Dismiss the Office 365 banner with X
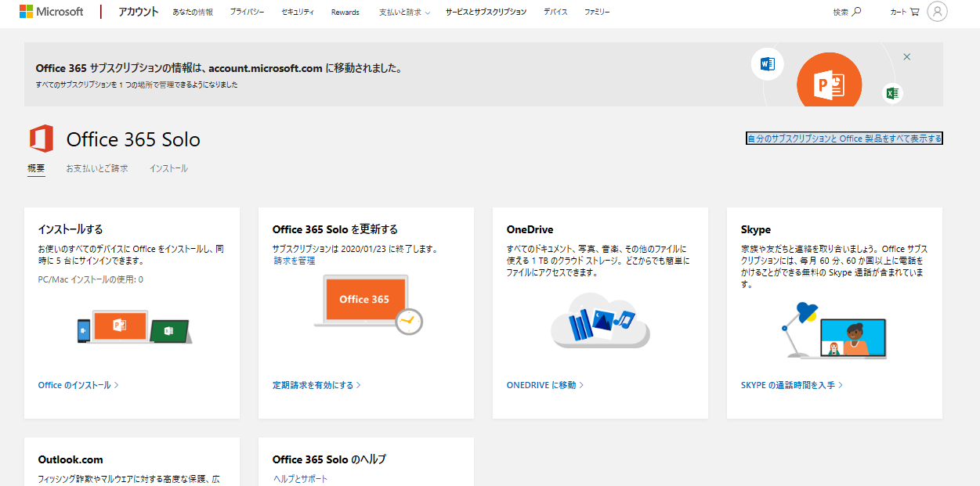This screenshot has height=486, width=980. click(907, 57)
